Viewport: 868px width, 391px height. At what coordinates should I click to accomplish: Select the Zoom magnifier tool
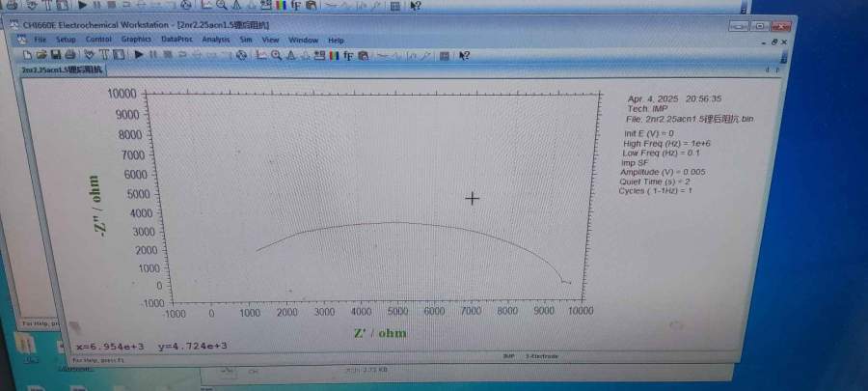click(276, 55)
